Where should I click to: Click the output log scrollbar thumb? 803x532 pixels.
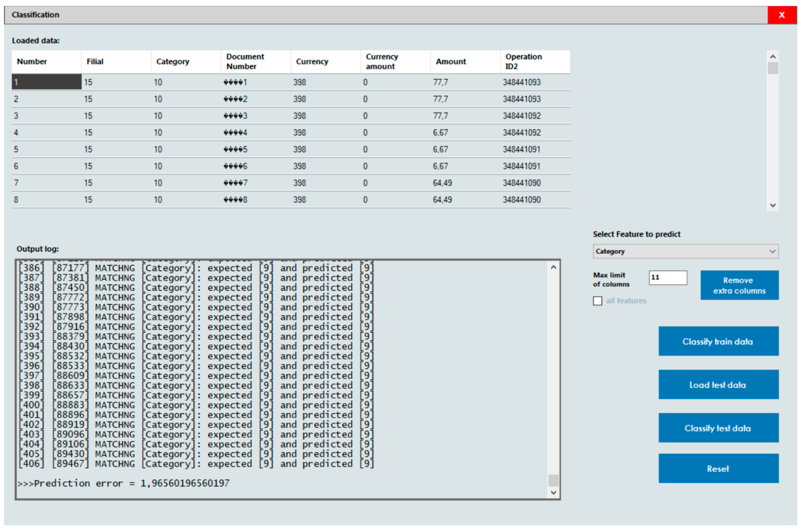pos(554,480)
